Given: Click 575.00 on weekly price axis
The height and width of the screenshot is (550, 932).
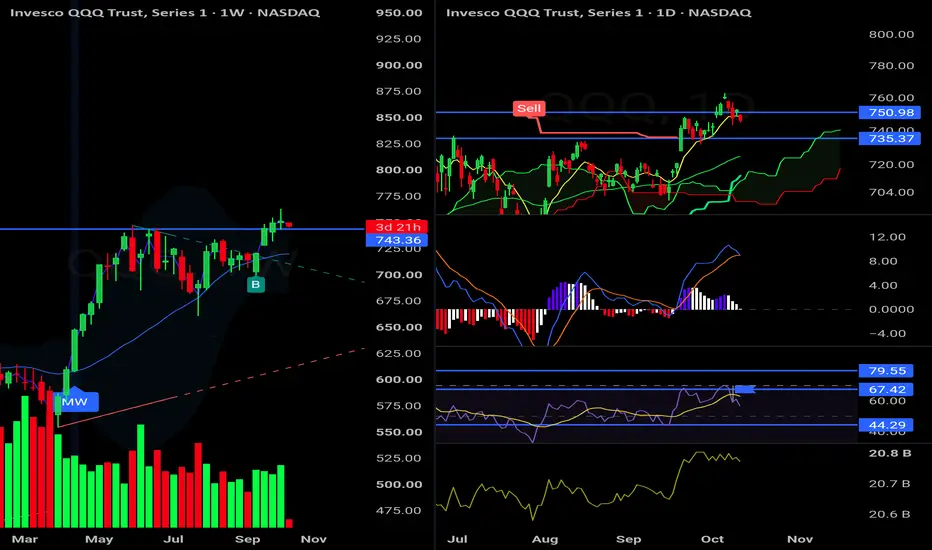Looking at the screenshot, I should (x=399, y=406).
